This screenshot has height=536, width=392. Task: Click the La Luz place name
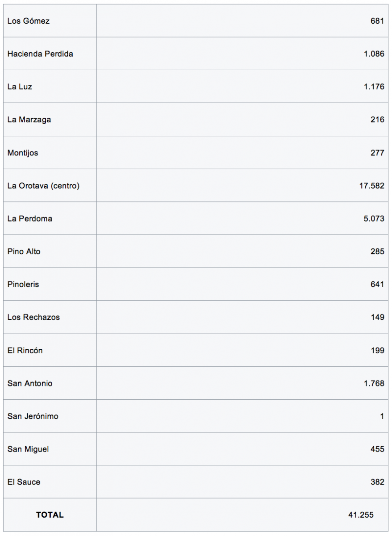click(20, 87)
